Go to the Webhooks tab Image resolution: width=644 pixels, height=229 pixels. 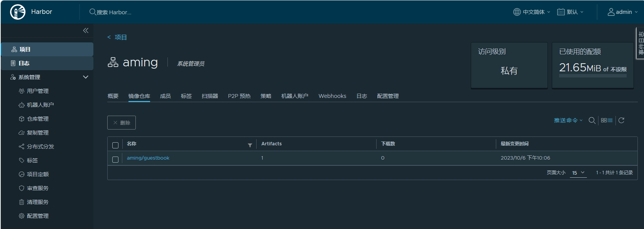click(332, 96)
